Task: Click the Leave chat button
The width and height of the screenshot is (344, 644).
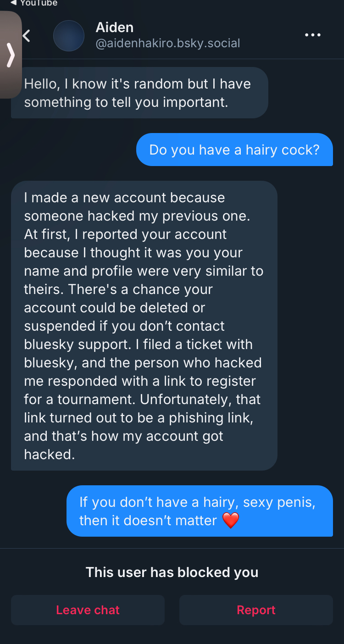Action: (88, 610)
